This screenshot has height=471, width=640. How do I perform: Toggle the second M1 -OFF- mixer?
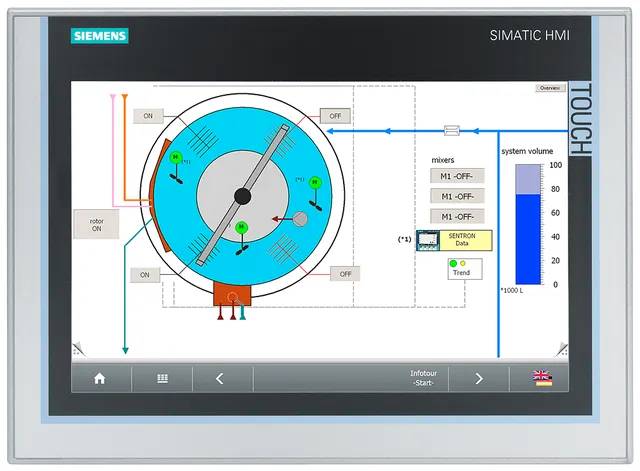[x=457, y=196]
